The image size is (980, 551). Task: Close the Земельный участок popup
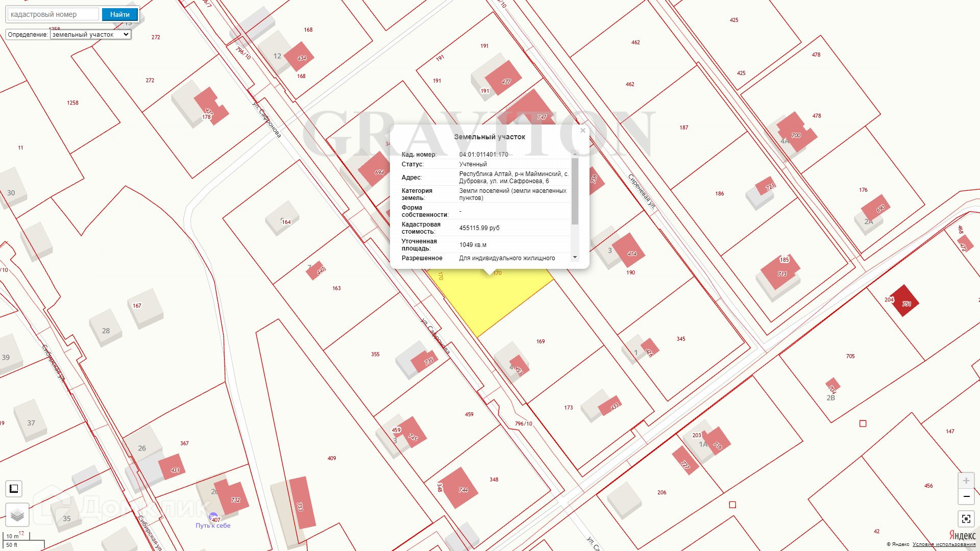pyautogui.click(x=582, y=131)
